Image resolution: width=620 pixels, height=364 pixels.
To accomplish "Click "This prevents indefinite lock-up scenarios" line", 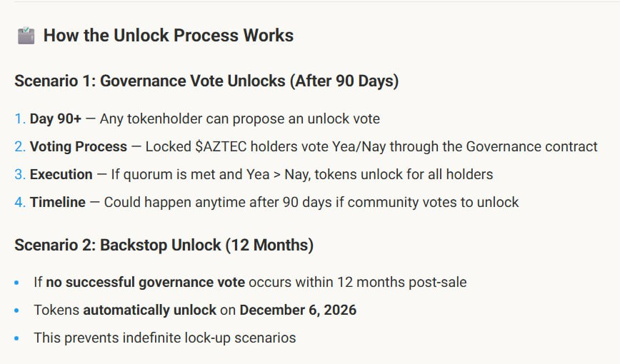I will point(164,338).
